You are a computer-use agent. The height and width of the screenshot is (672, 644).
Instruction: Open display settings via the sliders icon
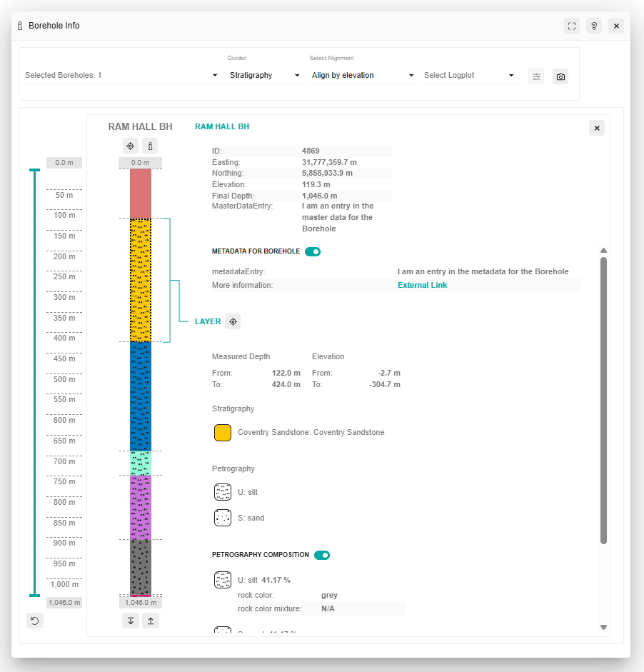coord(536,76)
